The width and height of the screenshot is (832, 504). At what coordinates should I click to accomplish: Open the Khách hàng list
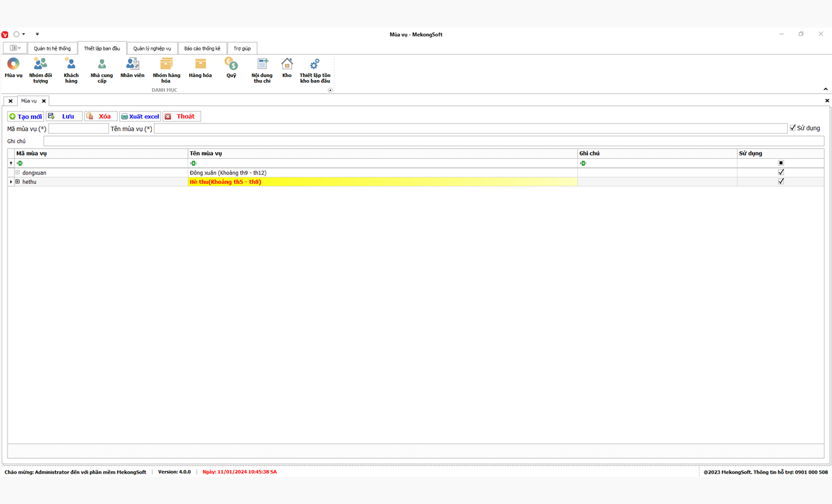pyautogui.click(x=71, y=69)
